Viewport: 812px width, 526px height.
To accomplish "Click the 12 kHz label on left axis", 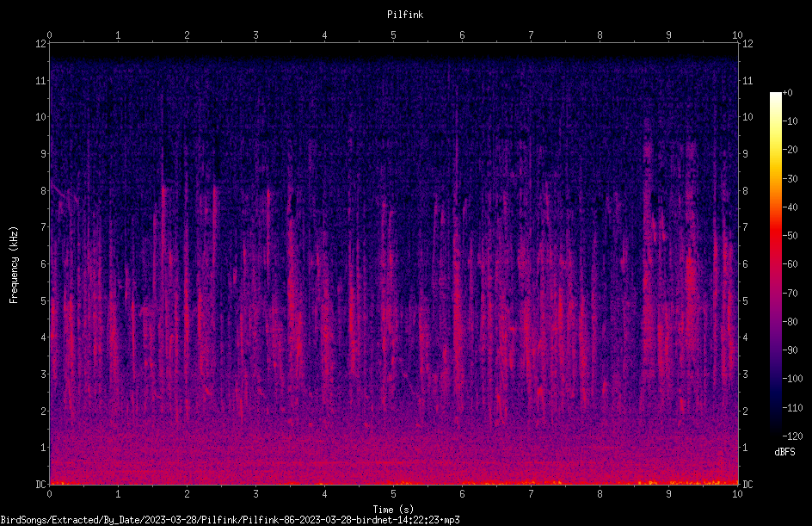I will pos(40,44).
